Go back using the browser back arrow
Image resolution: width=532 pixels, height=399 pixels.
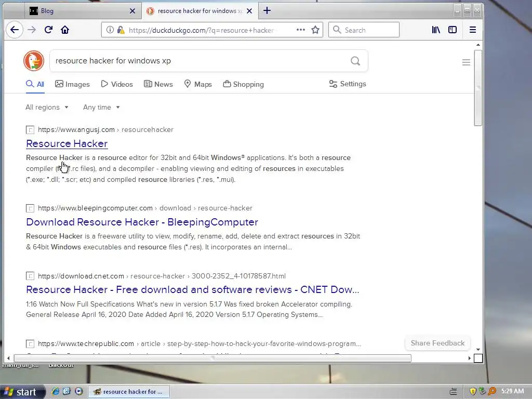coord(14,30)
